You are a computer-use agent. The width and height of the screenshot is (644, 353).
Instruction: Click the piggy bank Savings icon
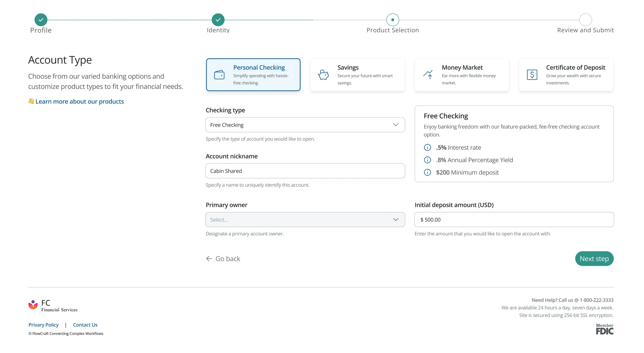(323, 75)
